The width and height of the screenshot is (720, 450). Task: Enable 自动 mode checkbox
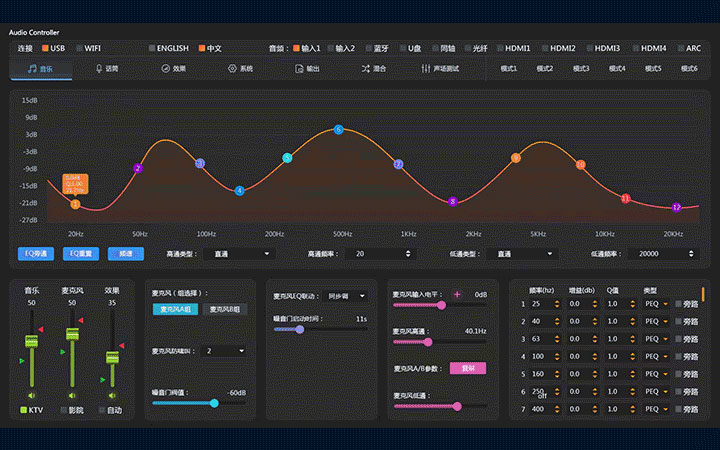click(x=102, y=410)
